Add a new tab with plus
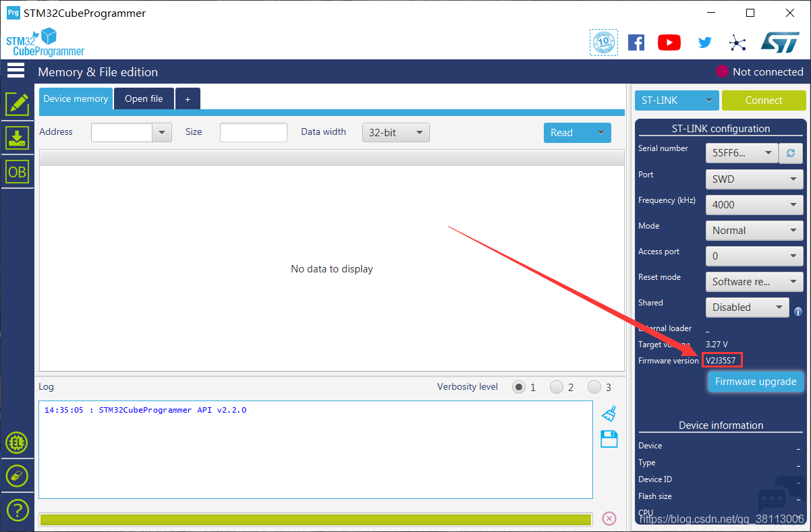This screenshot has width=811, height=532. click(x=188, y=98)
